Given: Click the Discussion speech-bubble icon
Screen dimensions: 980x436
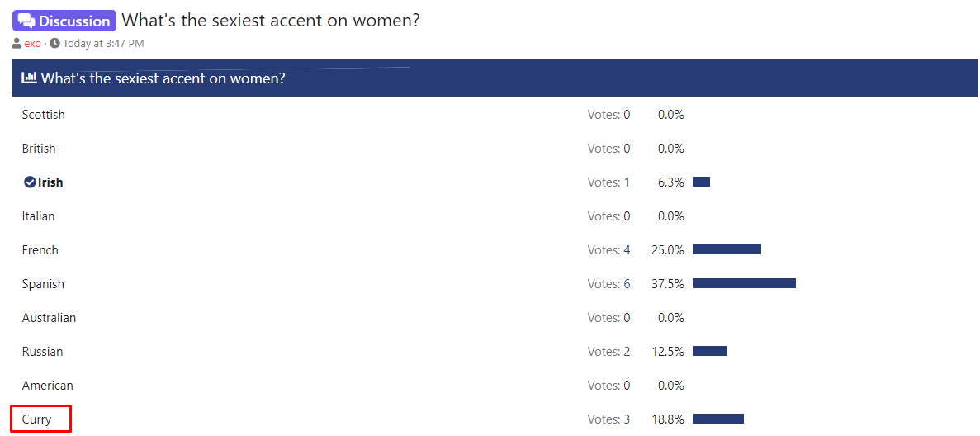Looking at the screenshot, I should (26, 21).
